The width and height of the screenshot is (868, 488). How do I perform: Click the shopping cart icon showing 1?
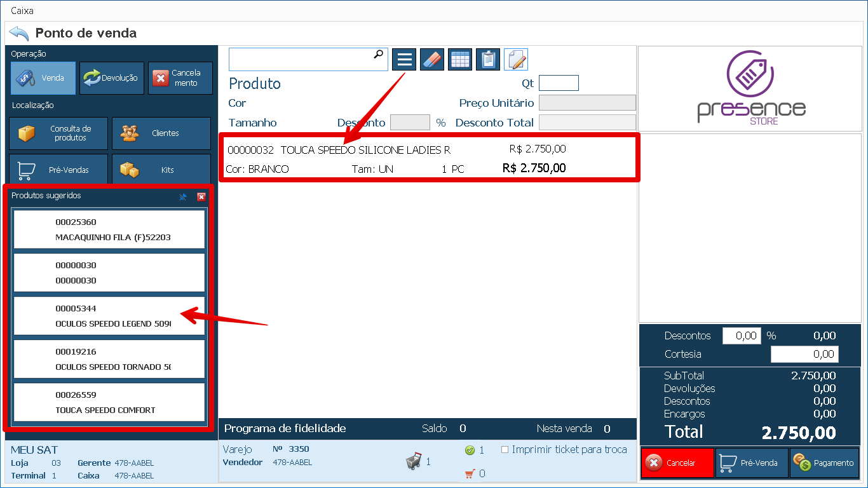[414, 461]
